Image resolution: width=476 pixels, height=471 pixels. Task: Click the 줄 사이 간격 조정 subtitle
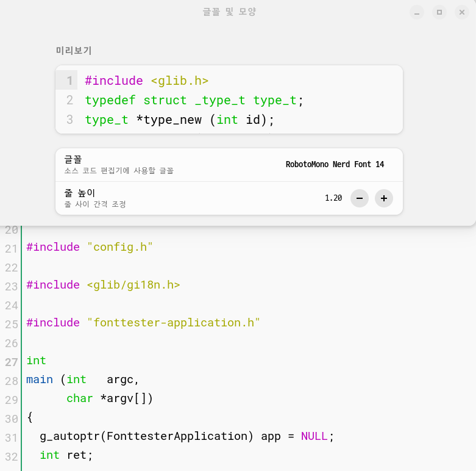(x=95, y=204)
